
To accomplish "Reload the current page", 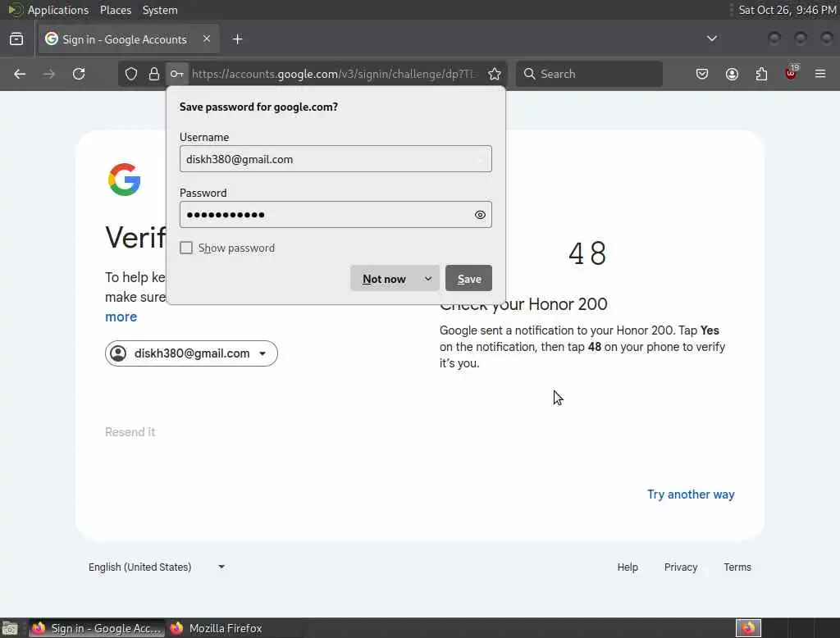I will tap(79, 74).
